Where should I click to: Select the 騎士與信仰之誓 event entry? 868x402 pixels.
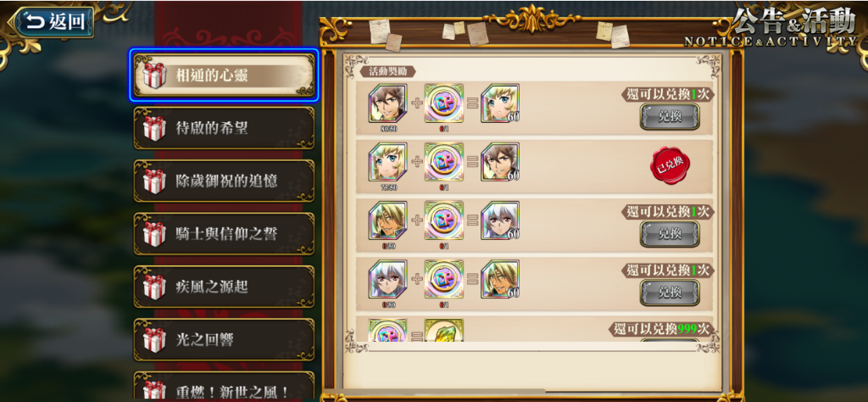(224, 234)
